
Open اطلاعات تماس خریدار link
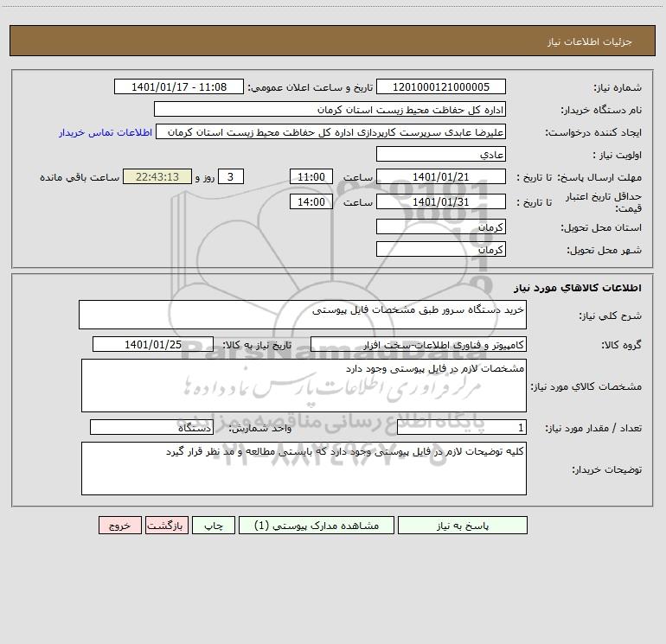106,132
